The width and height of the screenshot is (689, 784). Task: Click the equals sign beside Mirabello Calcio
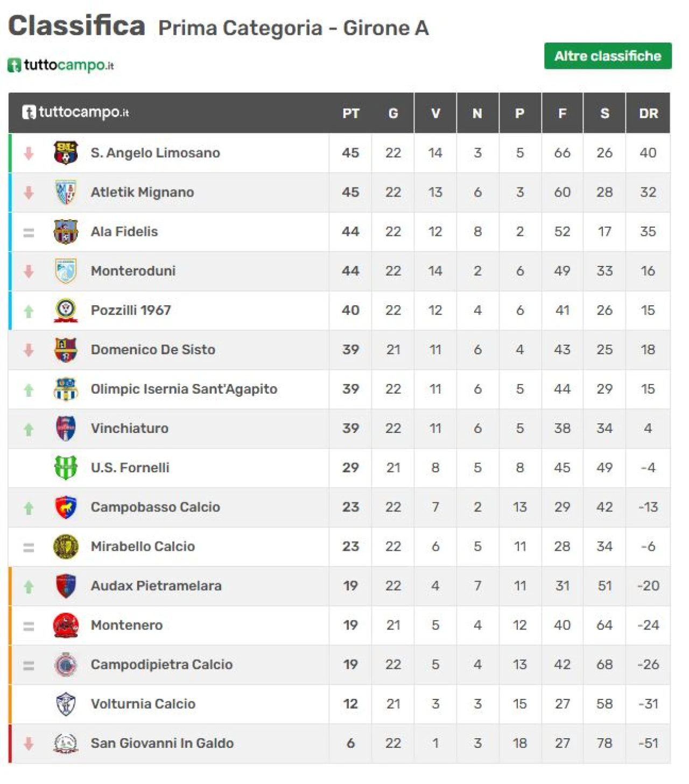tap(29, 547)
